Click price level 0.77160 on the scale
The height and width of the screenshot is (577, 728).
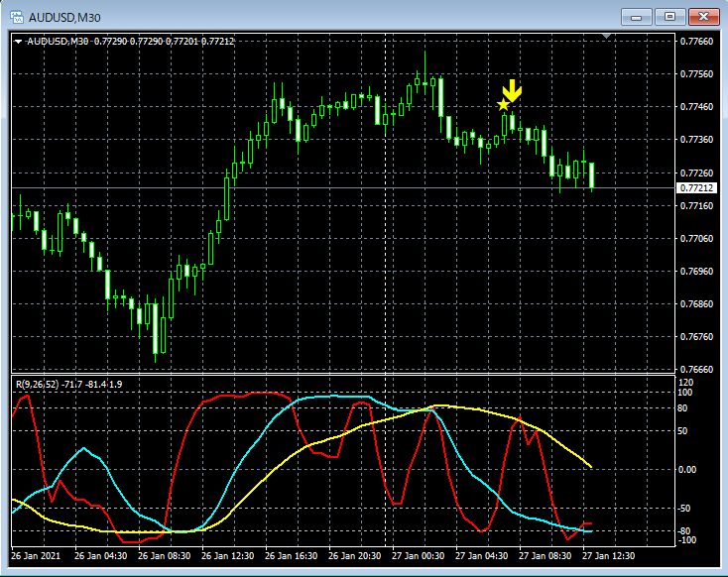pyautogui.click(x=696, y=205)
